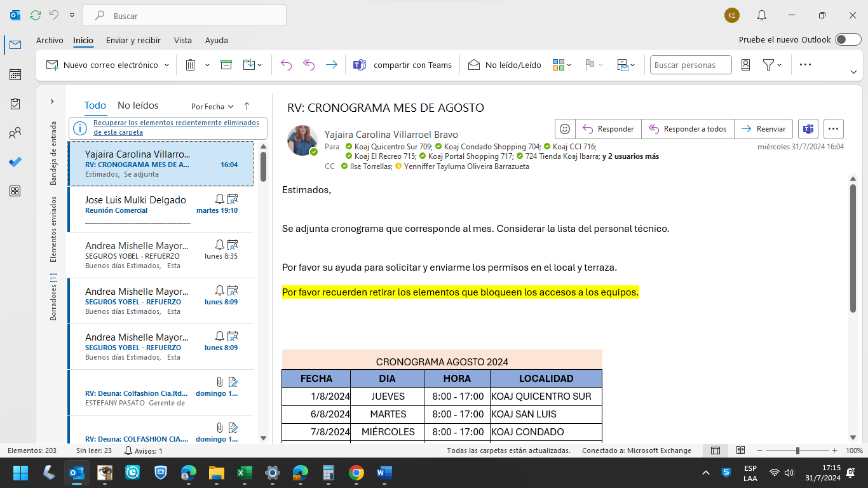Open Excel from the taskbar
This screenshot has height=488, width=868.
245,473
